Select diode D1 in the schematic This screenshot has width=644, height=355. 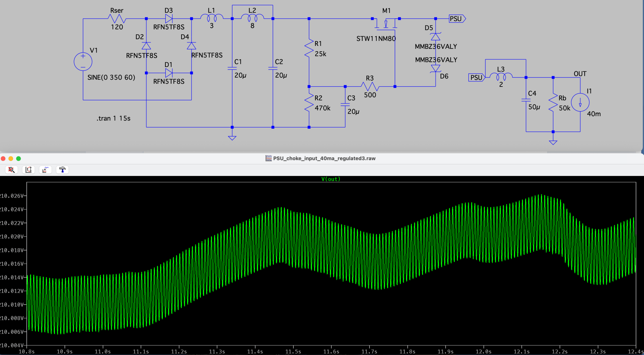coord(169,73)
